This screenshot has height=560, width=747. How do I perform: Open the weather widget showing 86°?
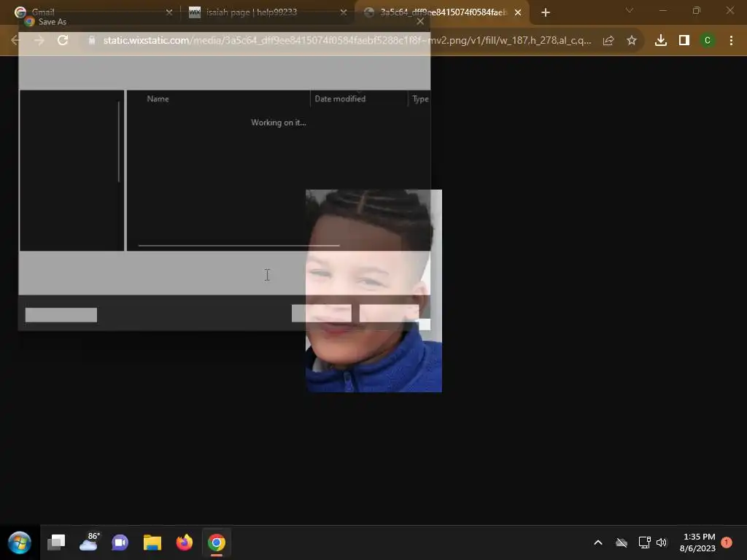tap(88, 542)
